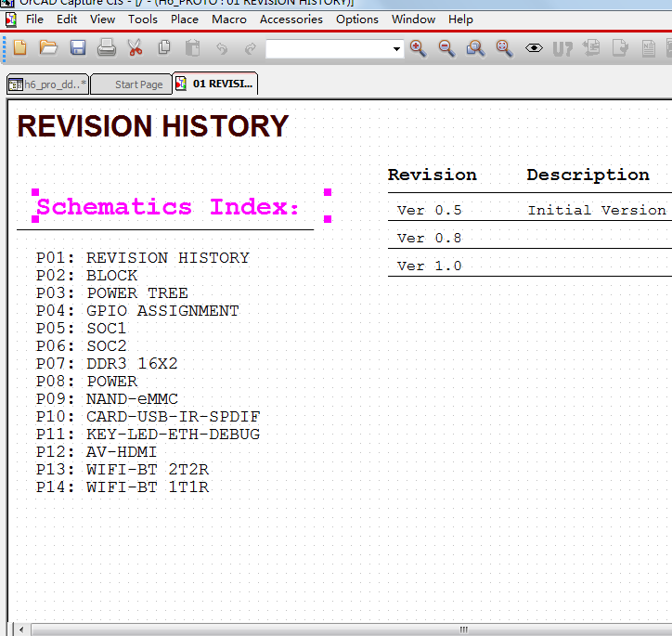This screenshot has height=636, width=672.
Task: Click the back annotate toolbar icon
Action: tap(591, 48)
